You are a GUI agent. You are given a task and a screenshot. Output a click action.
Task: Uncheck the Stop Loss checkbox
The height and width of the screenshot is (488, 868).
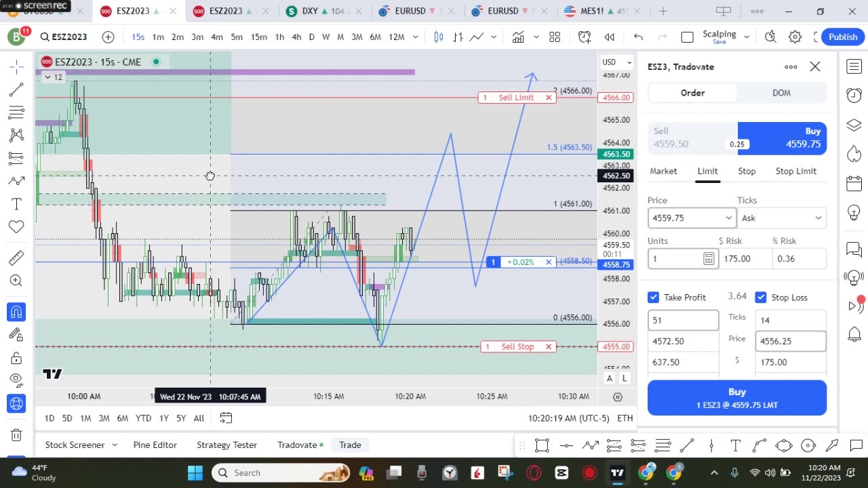(x=761, y=298)
